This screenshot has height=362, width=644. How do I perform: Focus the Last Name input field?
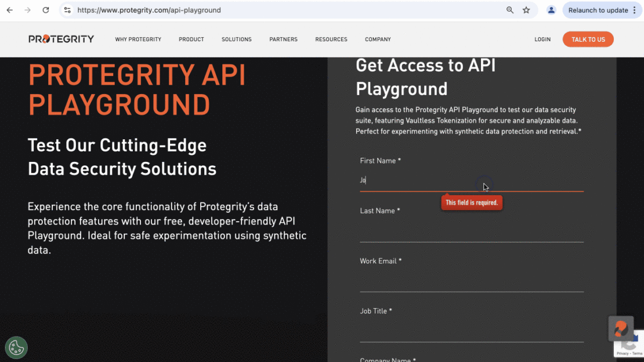[471, 232]
